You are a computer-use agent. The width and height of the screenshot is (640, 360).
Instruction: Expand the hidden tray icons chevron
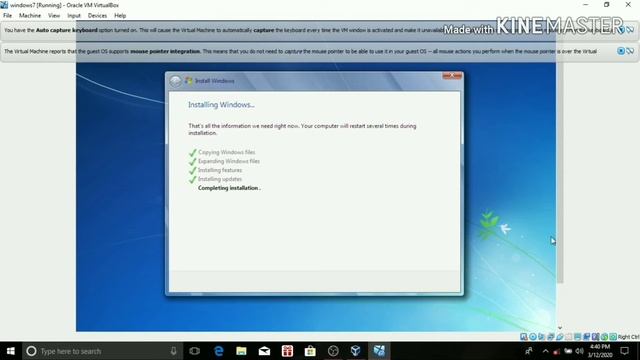coord(545,351)
